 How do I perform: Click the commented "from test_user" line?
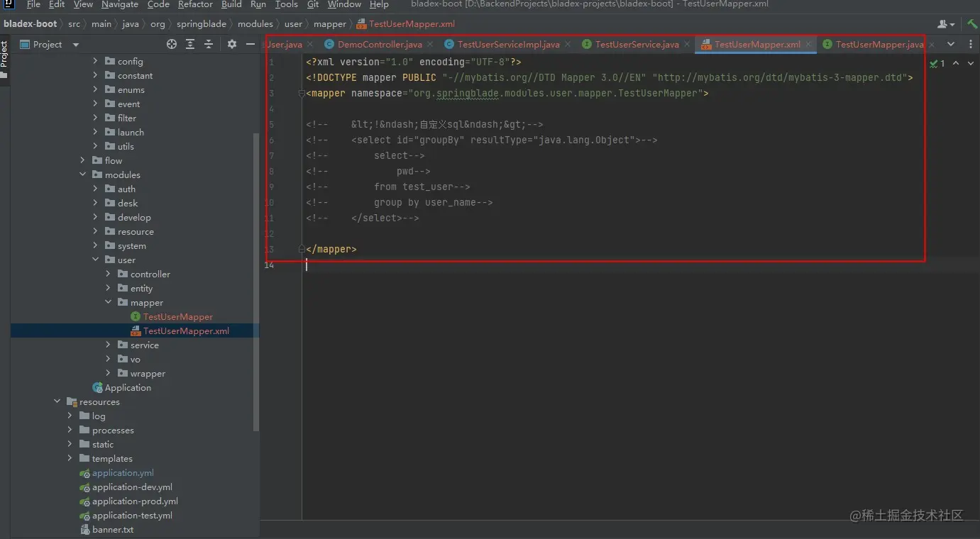pyautogui.click(x=388, y=187)
